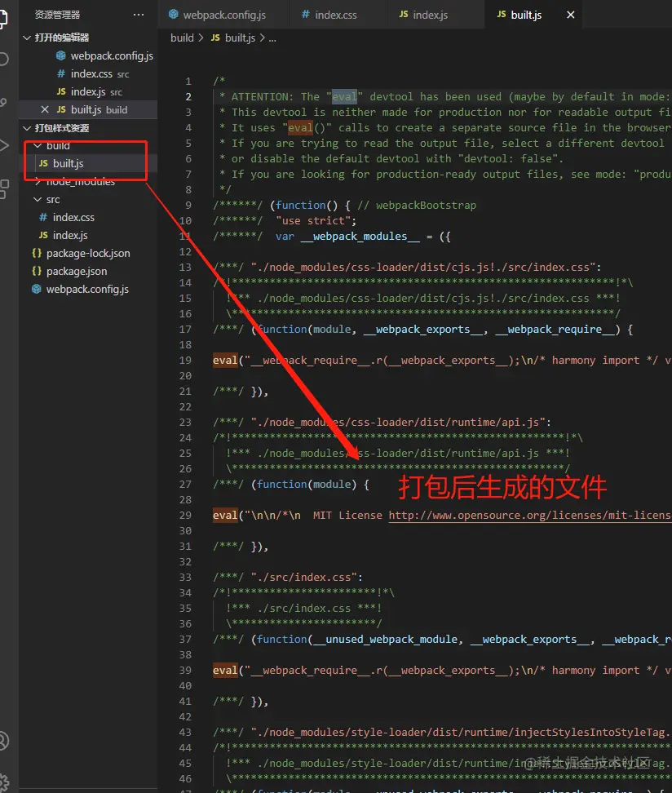Click "./src/index.css" string on line 33
Viewport: 672px width, 793px height.
point(303,577)
